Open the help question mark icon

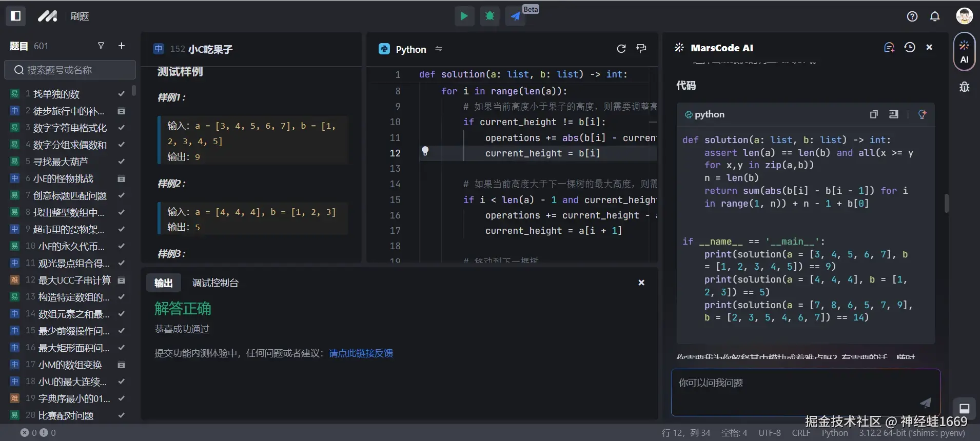[912, 16]
